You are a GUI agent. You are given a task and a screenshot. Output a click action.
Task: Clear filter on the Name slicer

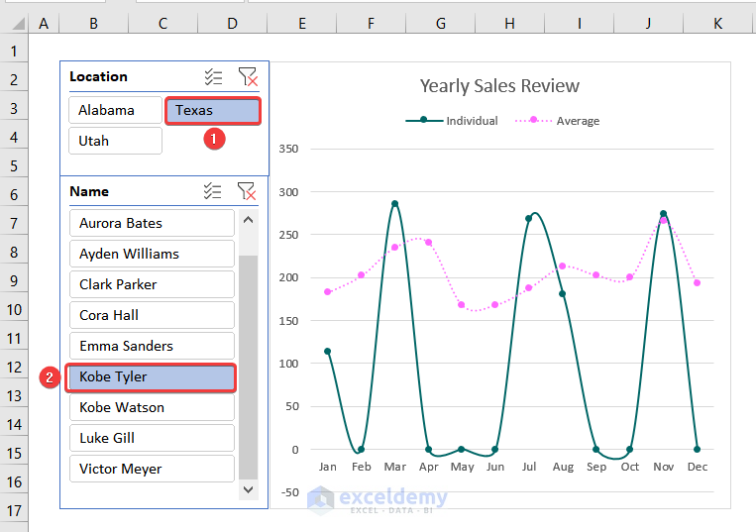(247, 191)
